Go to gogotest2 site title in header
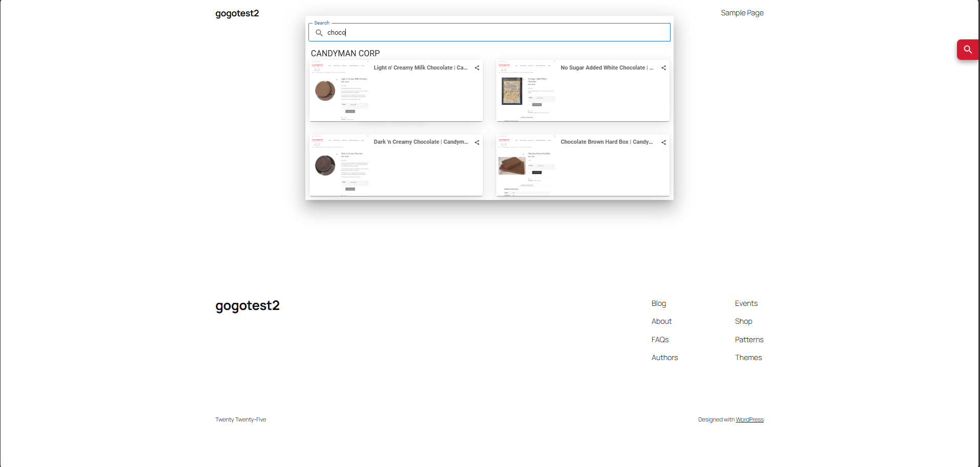 tap(237, 13)
